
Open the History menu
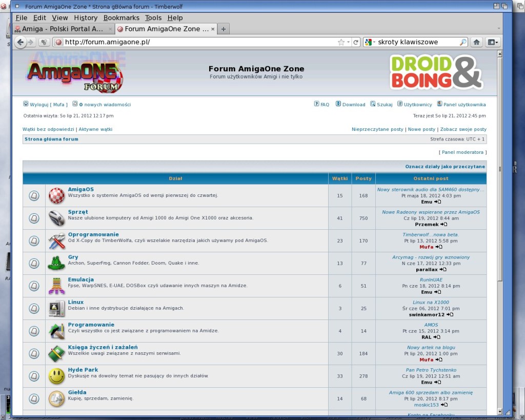click(86, 18)
